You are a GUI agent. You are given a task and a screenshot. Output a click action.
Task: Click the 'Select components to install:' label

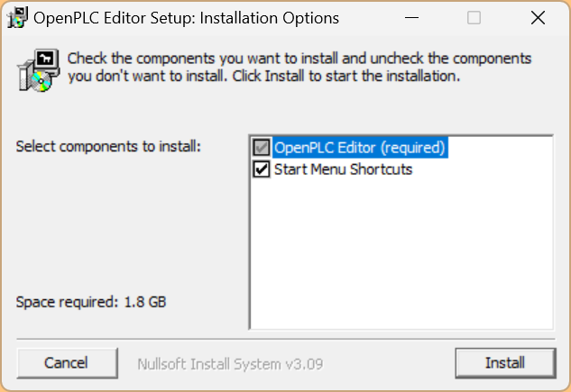coord(109,146)
